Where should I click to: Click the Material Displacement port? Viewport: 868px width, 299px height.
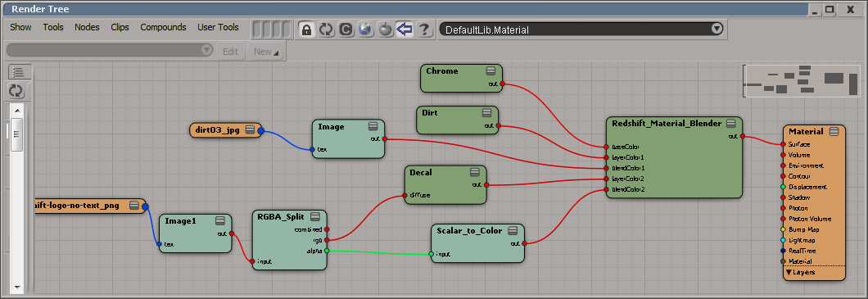click(x=784, y=187)
